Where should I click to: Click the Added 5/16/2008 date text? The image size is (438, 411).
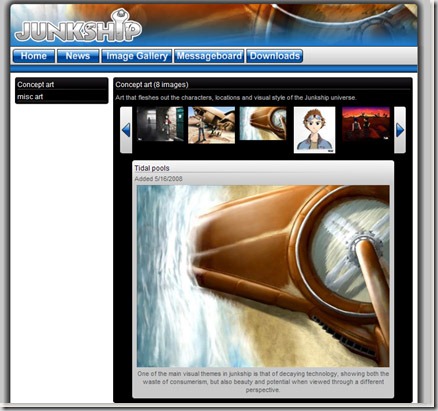(x=158, y=179)
